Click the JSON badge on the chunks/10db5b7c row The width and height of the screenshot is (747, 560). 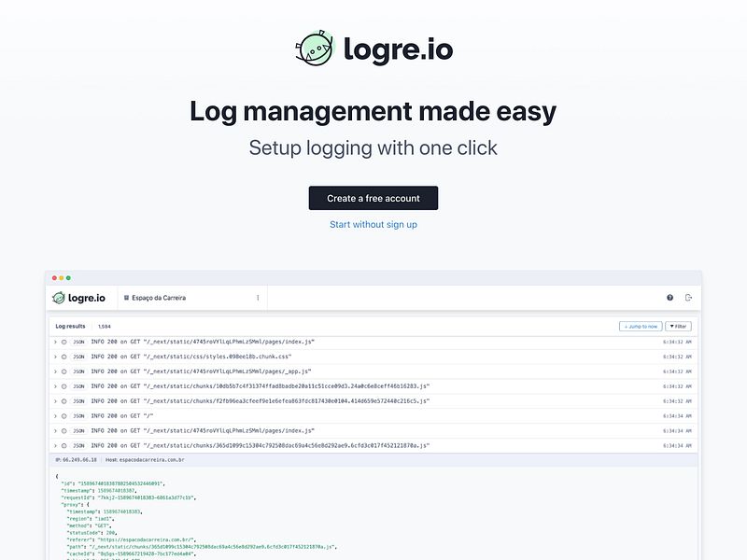click(78, 386)
